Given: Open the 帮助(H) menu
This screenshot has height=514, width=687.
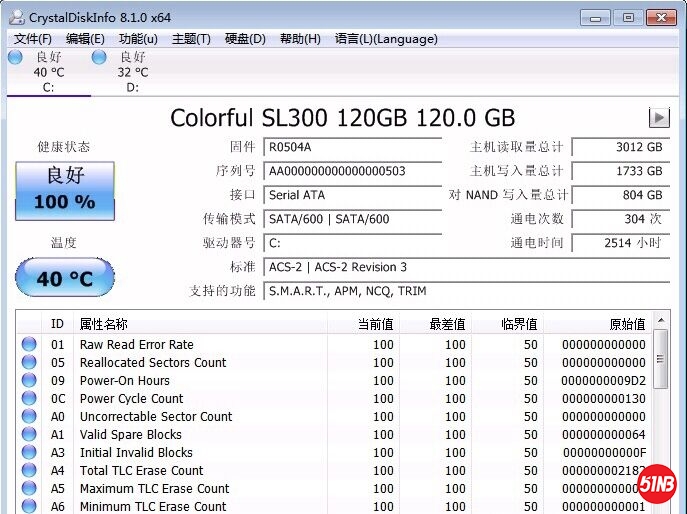Looking at the screenshot, I should click(300, 39).
